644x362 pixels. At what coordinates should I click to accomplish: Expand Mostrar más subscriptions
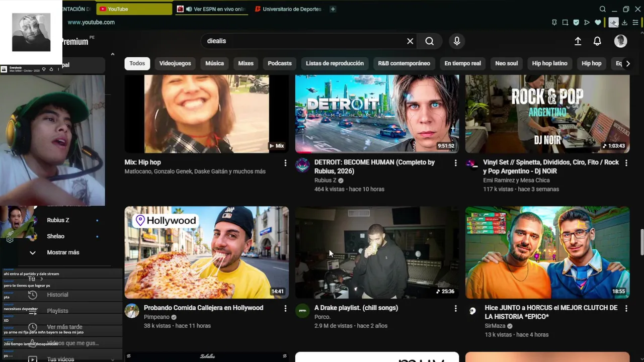tap(63, 252)
